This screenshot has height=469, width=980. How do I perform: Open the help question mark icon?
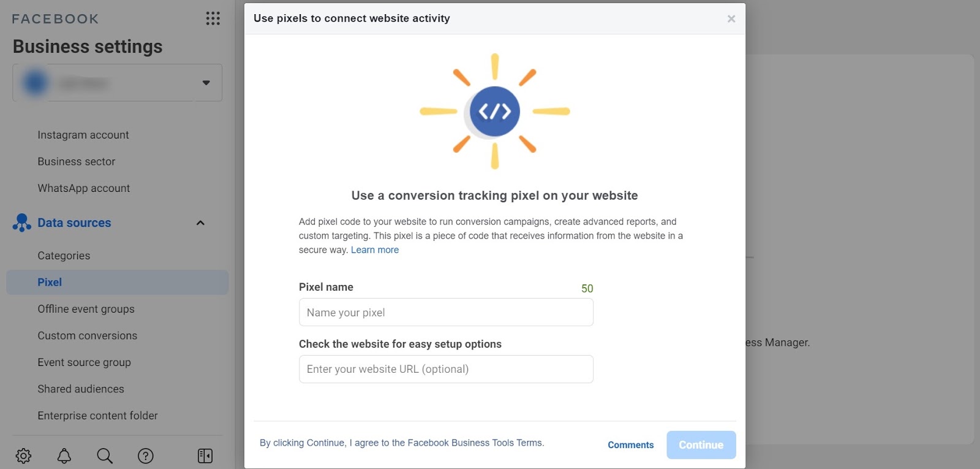[146, 456]
